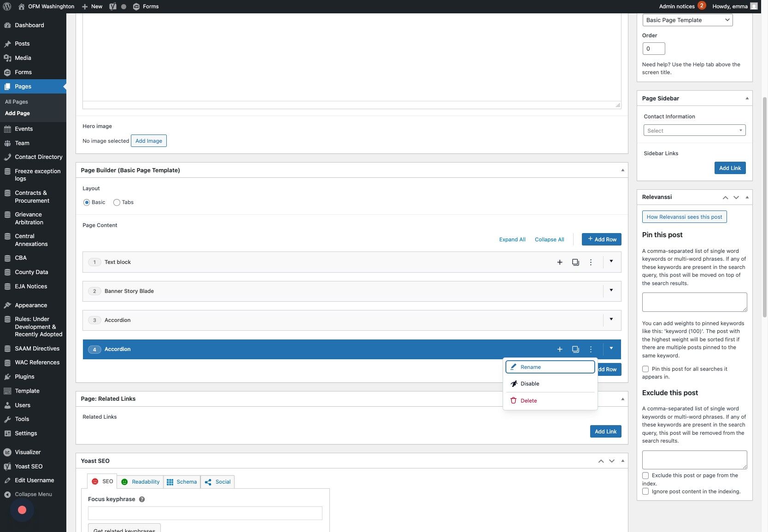Choose Delete from the row menu

(x=550, y=401)
